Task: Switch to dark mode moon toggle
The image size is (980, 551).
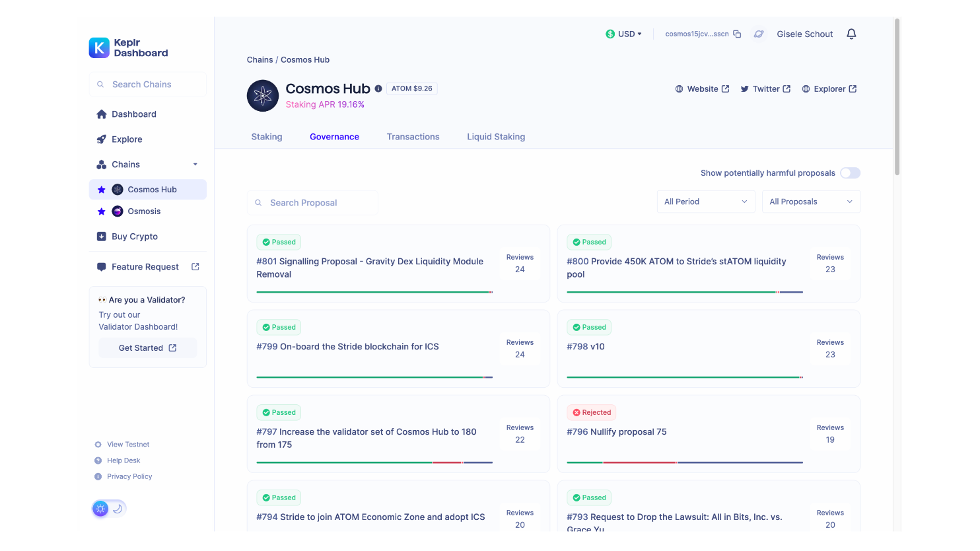Action: point(118,509)
